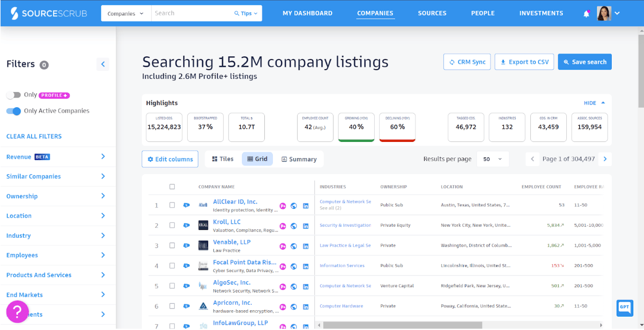Screen dimensions: 644x330
Task: Click the CRM cloud icon for AlgoSec row
Action: (187, 286)
